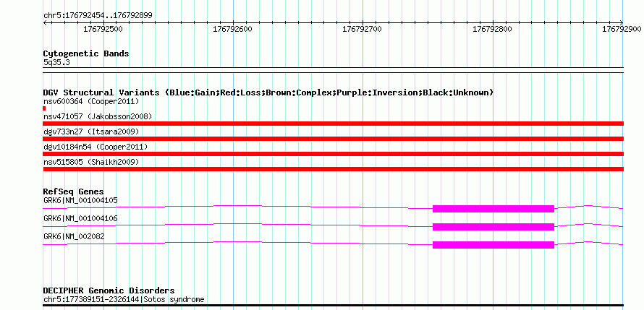Screen dimensions: 644x310
Task: Select the Sotos syndrome region label
Action: coord(124,299)
